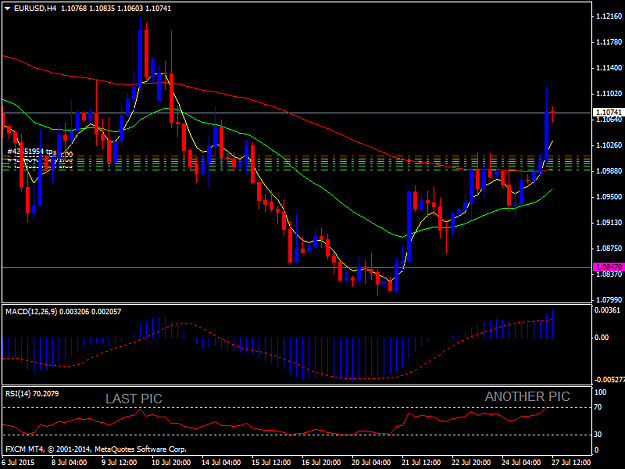This screenshot has width=625, height=469.
Task: Click the #42151954 tp order label
Action: [30, 151]
